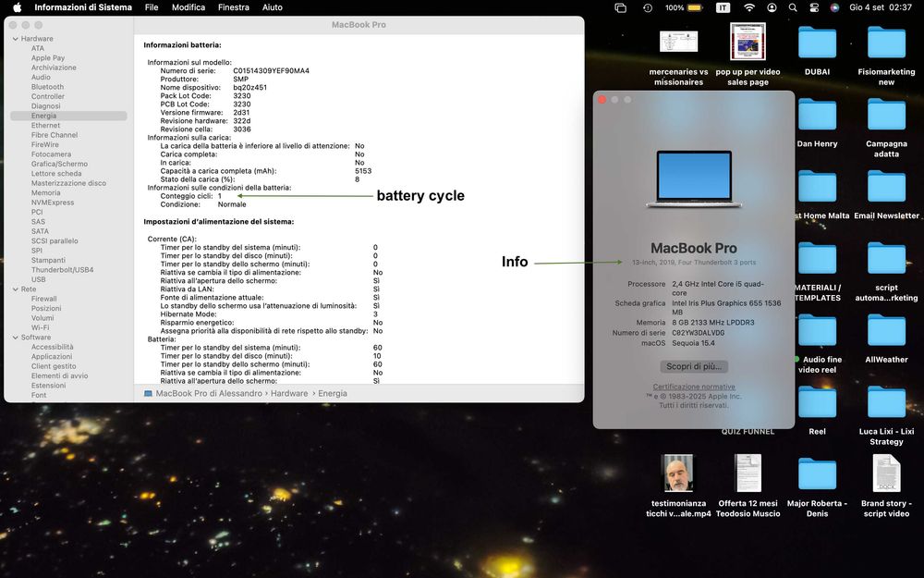
Task: Select Wi-Fi in the sidebar
Action: pyautogui.click(x=40, y=328)
